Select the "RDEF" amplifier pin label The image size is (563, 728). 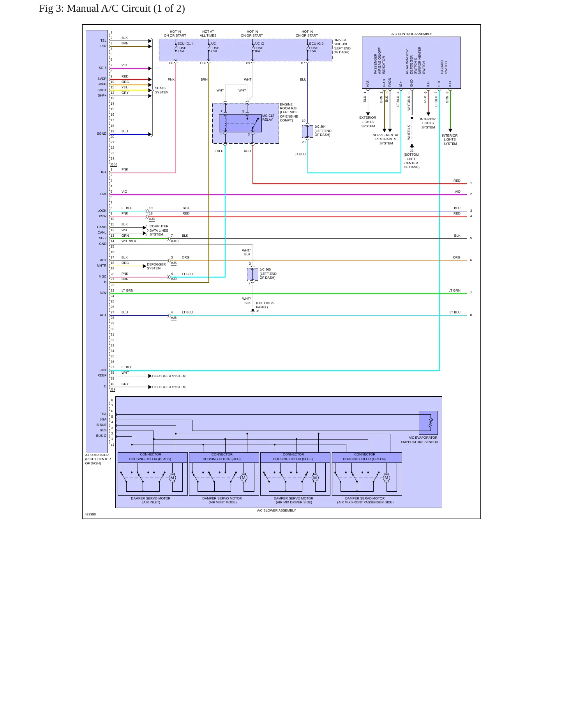[102, 375]
